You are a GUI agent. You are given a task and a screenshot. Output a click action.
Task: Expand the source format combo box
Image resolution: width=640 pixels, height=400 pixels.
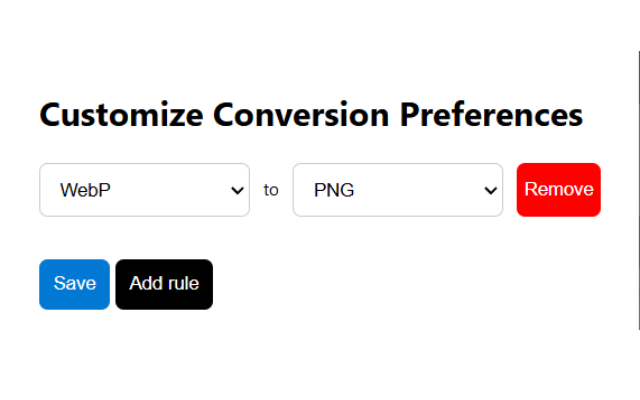click(x=144, y=190)
